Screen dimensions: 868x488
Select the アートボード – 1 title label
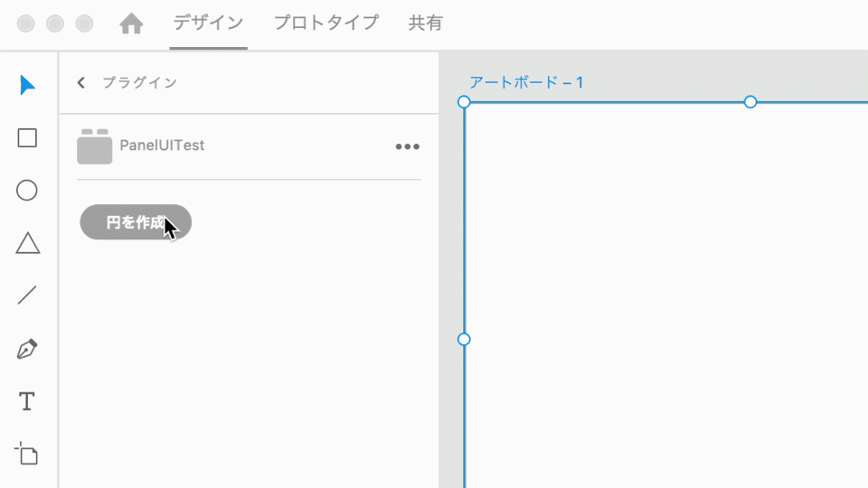click(x=526, y=82)
